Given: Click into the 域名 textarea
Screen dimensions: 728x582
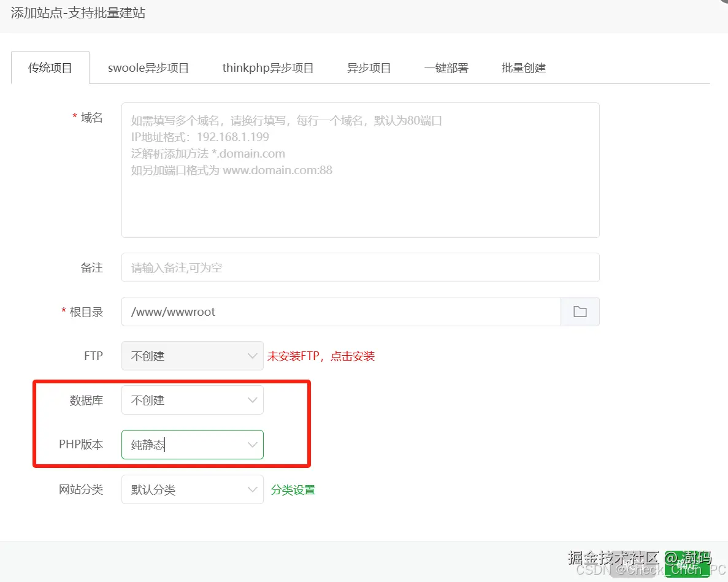Looking at the screenshot, I should tap(360, 170).
